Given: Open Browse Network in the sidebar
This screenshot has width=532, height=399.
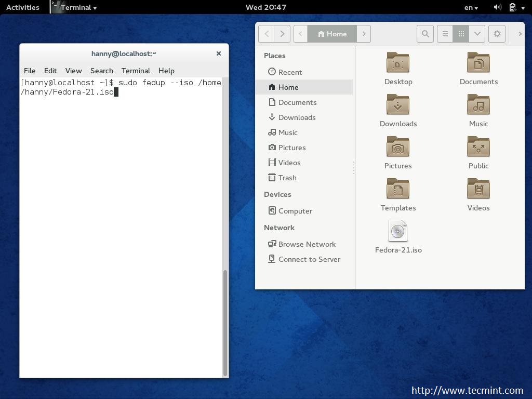Looking at the screenshot, I should coord(307,244).
